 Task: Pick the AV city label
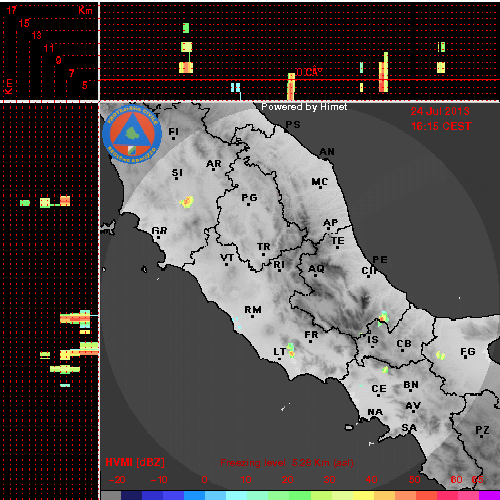(413, 406)
